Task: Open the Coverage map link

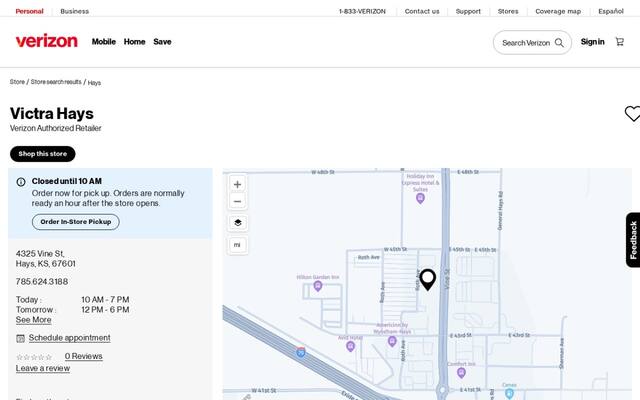Action: (x=558, y=11)
